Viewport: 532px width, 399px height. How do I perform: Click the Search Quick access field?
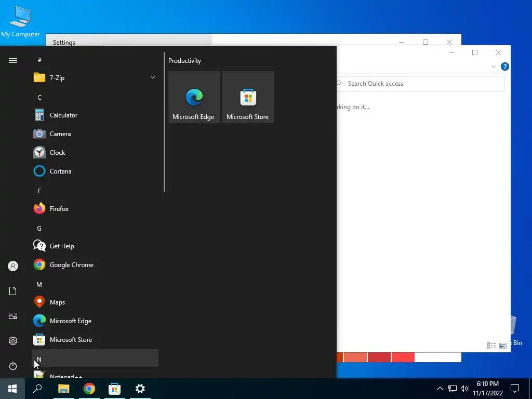pyautogui.click(x=420, y=84)
